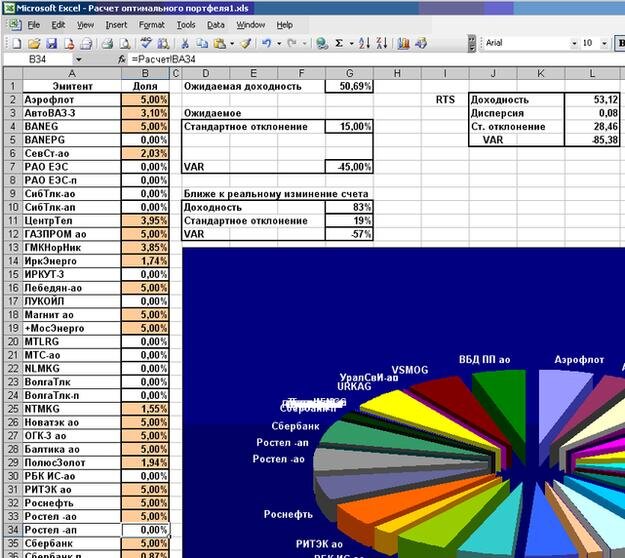Sort ascending A-Z icon

tap(364, 43)
